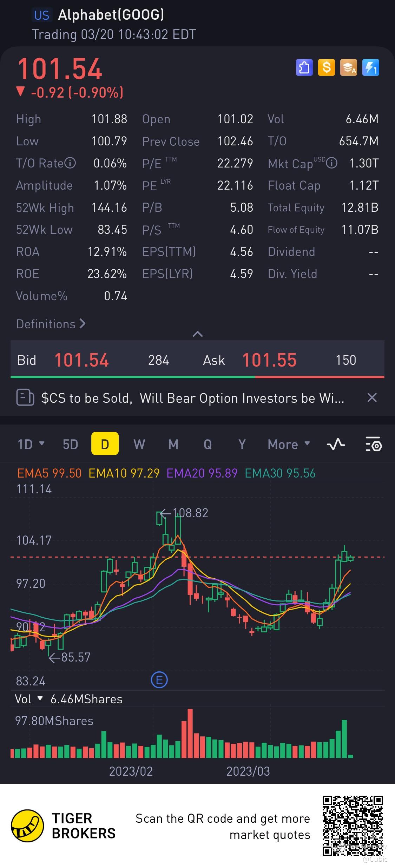Switch to the W weekly chart tab
The height and width of the screenshot is (868, 395).
click(139, 445)
